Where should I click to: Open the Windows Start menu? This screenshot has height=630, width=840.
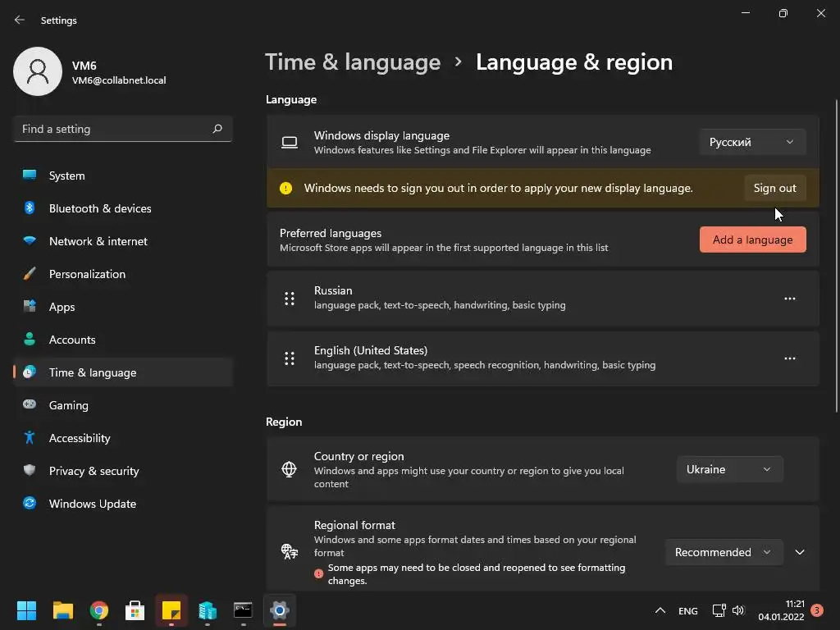click(26, 610)
